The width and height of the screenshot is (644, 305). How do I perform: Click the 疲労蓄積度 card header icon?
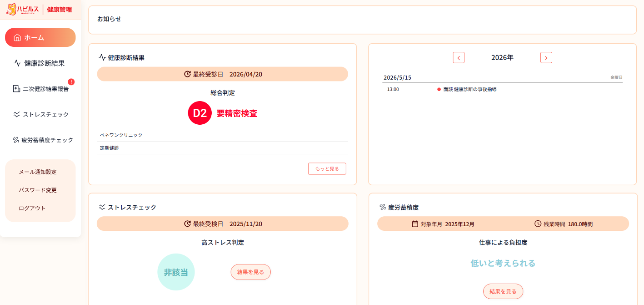[x=383, y=207]
